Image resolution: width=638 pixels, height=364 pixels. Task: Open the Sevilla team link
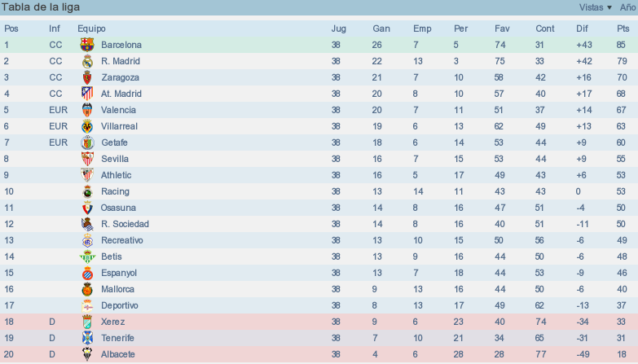click(x=115, y=159)
